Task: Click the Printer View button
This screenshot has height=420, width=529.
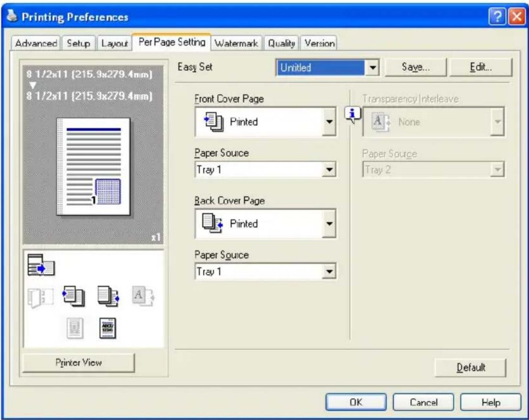Action: (78, 363)
